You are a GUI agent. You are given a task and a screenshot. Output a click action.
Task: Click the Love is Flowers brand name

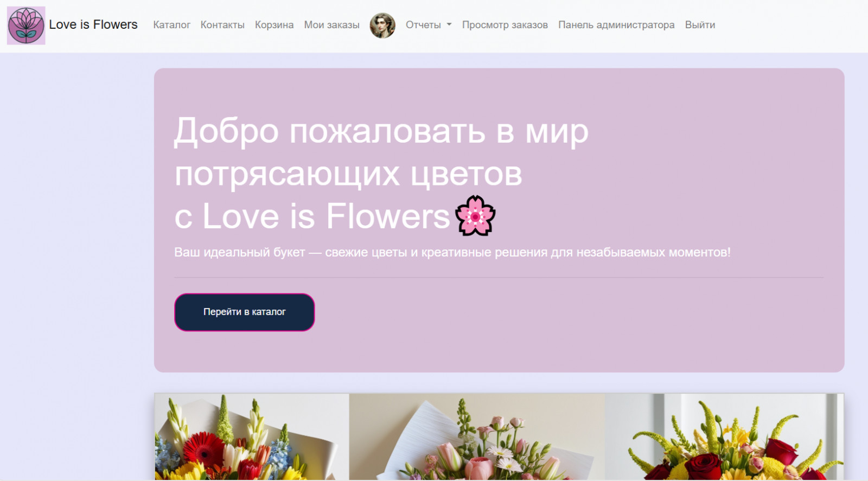(x=93, y=25)
